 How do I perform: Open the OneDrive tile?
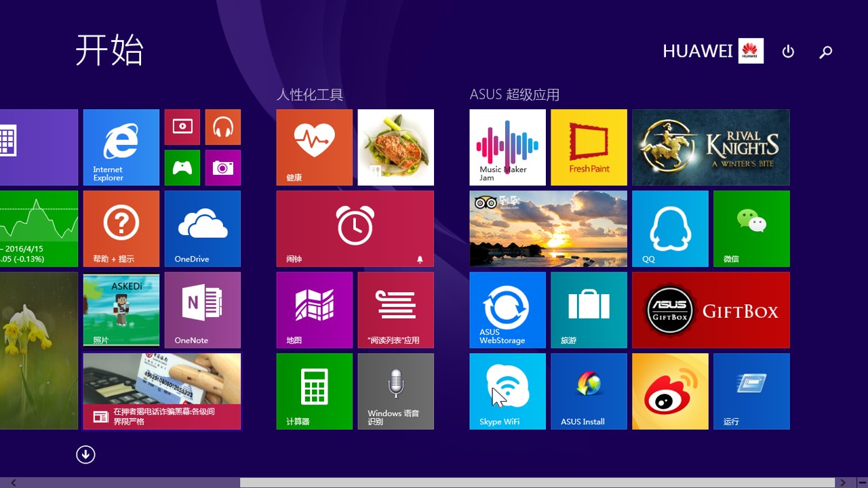(x=203, y=228)
